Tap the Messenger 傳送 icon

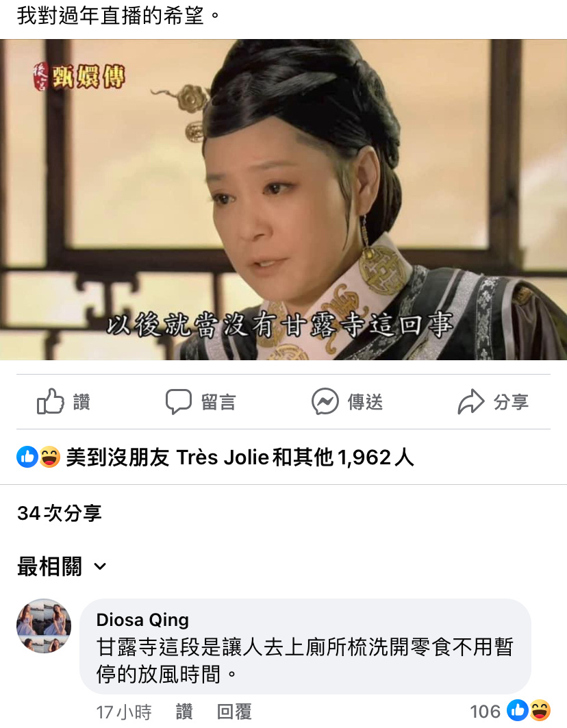click(325, 401)
